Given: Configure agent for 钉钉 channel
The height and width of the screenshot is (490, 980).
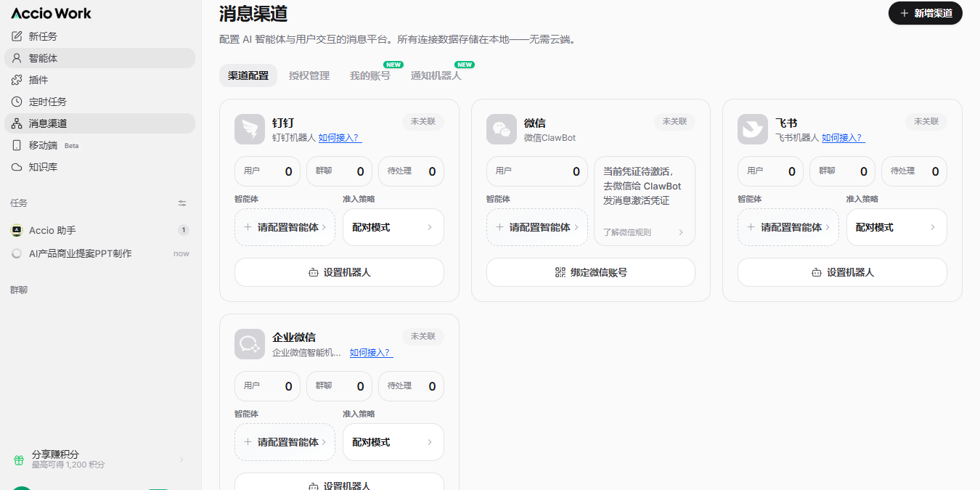Looking at the screenshot, I should pyautogui.click(x=285, y=227).
